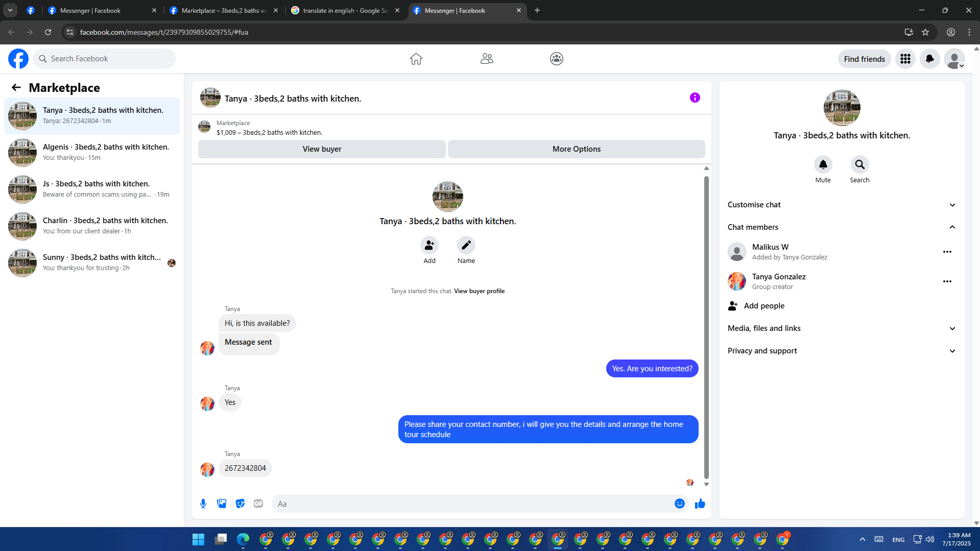Open the browser tab search dropdown
Viewport: 980px width, 551px height.
pos(10,10)
